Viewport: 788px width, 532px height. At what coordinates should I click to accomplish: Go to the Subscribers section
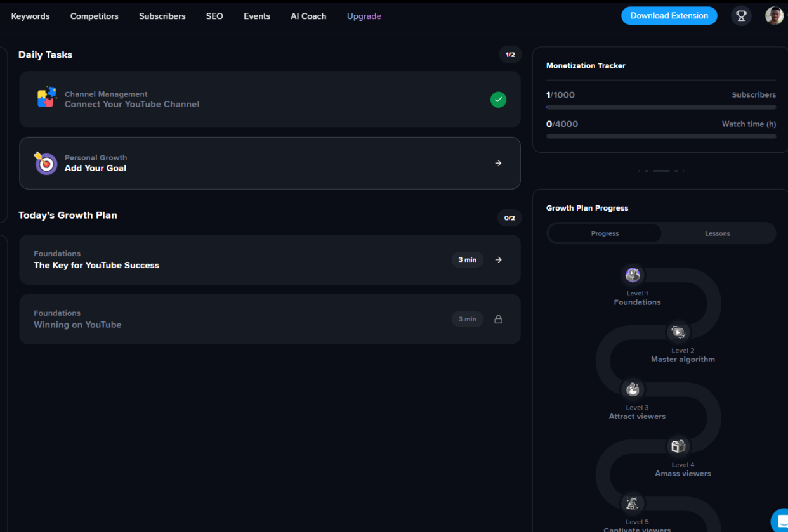click(x=162, y=16)
